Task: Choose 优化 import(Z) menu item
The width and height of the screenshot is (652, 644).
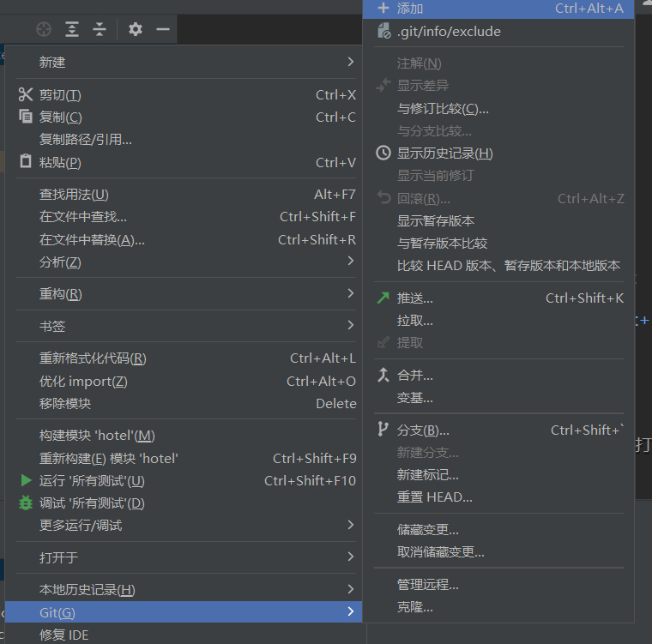Action: click(184, 382)
